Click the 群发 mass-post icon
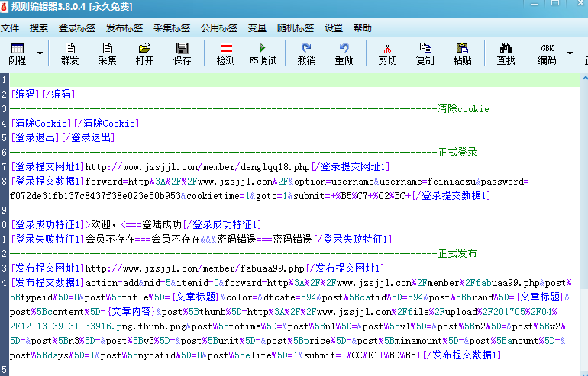This screenshot has width=588, height=376. [x=69, y=54]
